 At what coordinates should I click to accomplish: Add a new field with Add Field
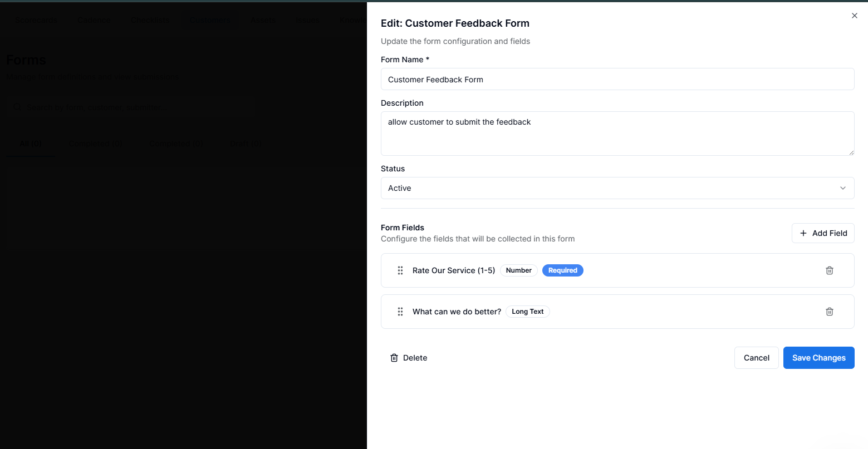coord(822,233)
